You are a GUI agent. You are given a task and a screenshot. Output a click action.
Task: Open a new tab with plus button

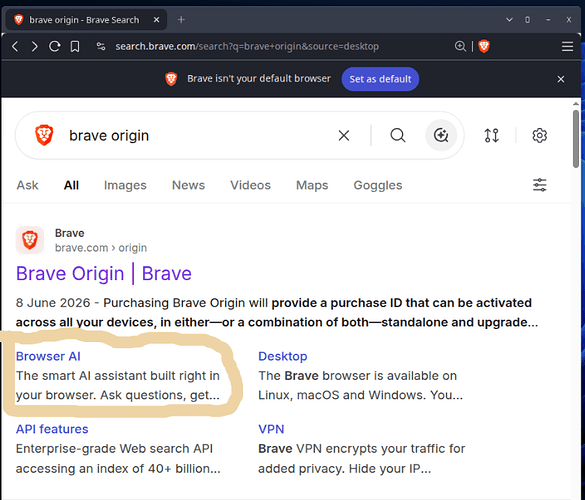(x=181, y=20)
